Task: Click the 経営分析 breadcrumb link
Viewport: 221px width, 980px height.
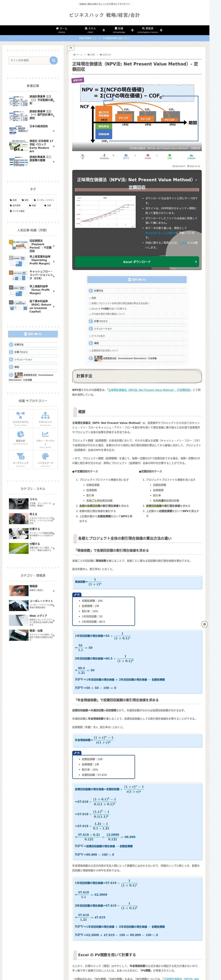Action: point(107,55)
